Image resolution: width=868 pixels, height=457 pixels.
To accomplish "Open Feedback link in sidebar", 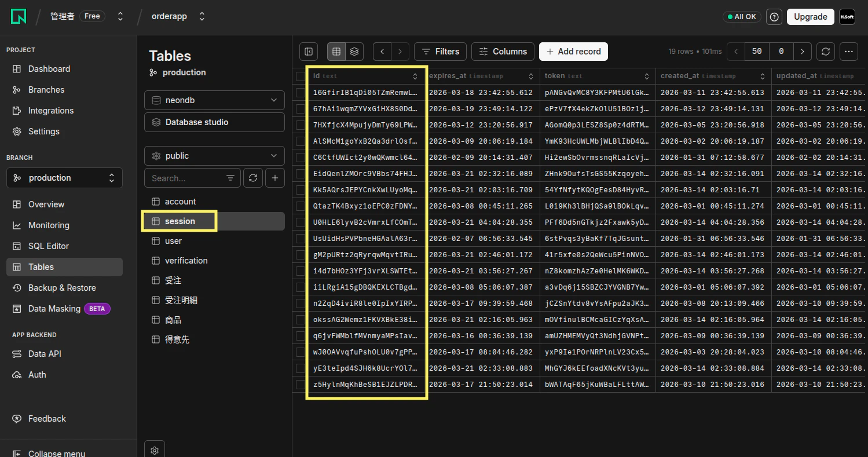I will (39, 419).
